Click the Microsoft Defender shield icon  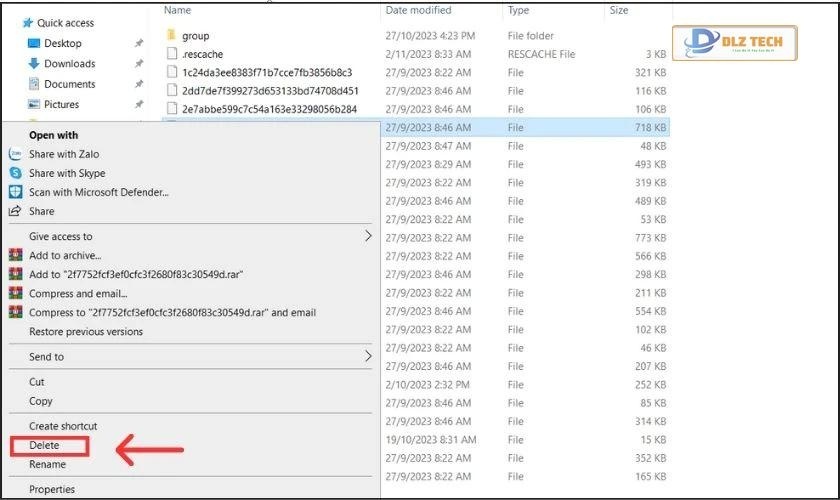point(16,192)
